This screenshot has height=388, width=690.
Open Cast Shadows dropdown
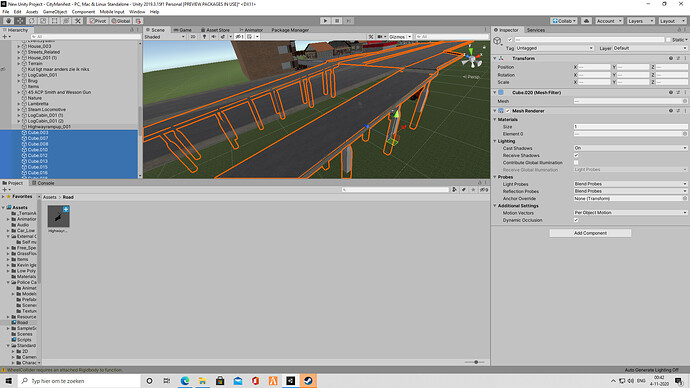(x=630, y=148)
